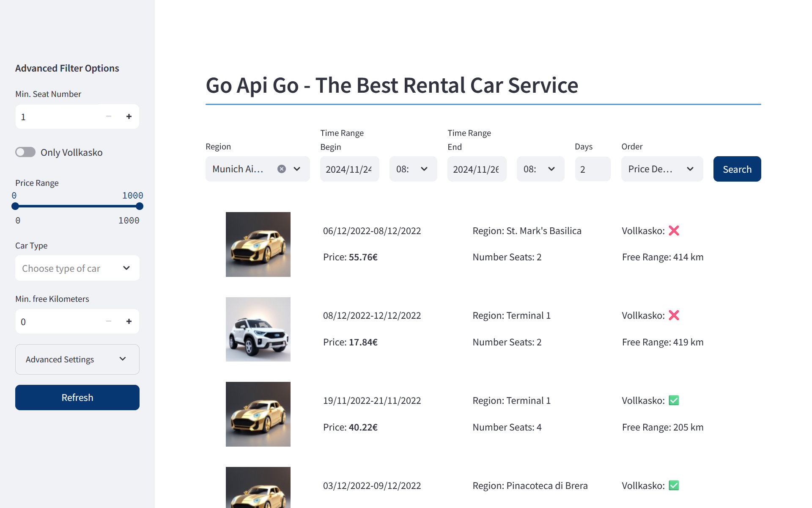Toggle the Only Vollkasko switch
The image size is (812, 508).
point(25,152)
